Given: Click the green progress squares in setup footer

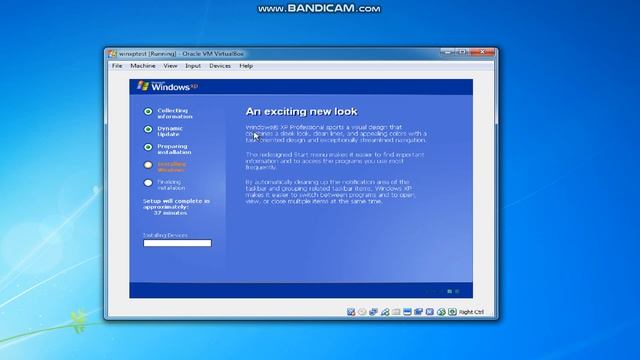Looking at the screenshot, I should (x=453, y=291).
